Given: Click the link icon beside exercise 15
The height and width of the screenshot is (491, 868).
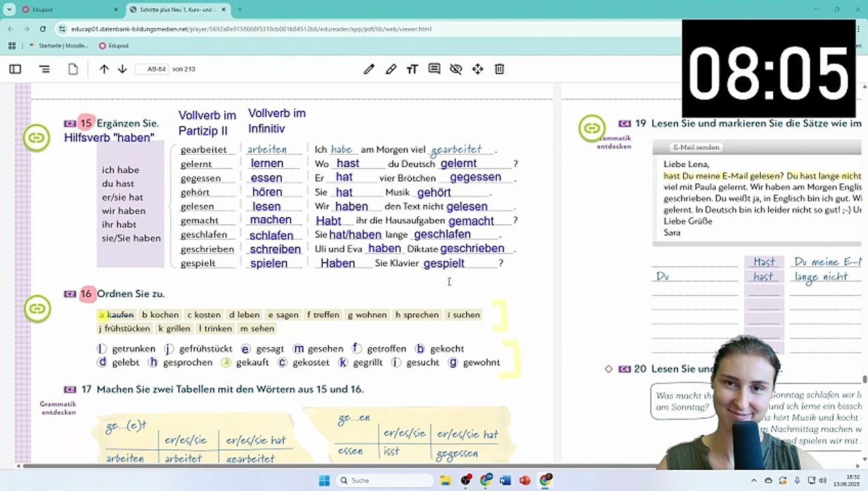Looking at the screenshot, I should 37,138.
